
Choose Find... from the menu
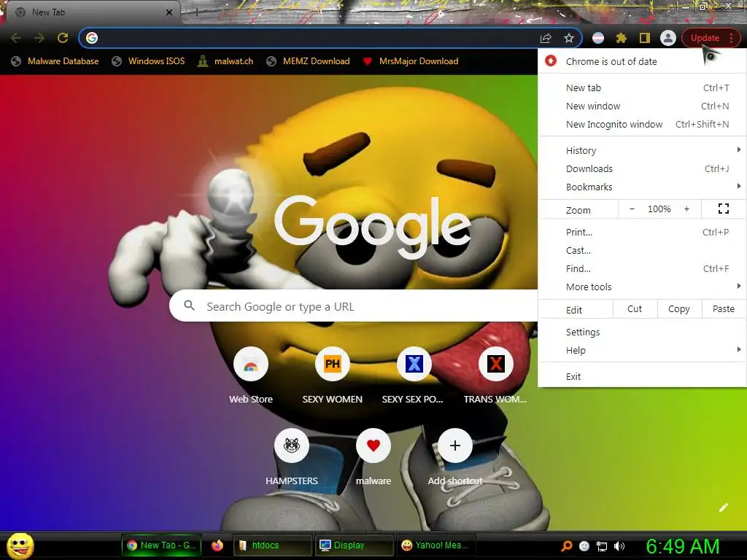642,268
